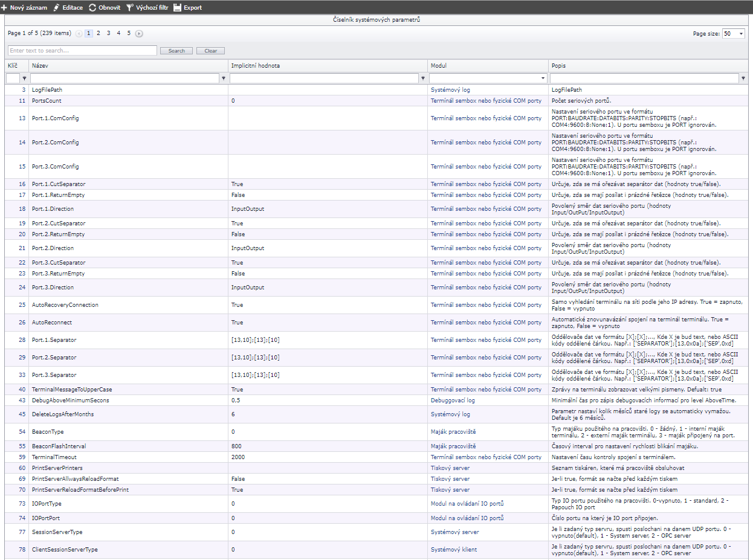Focus the 'Enter text to search' field
The image size is (753, 560).
[x=82, y=51]
